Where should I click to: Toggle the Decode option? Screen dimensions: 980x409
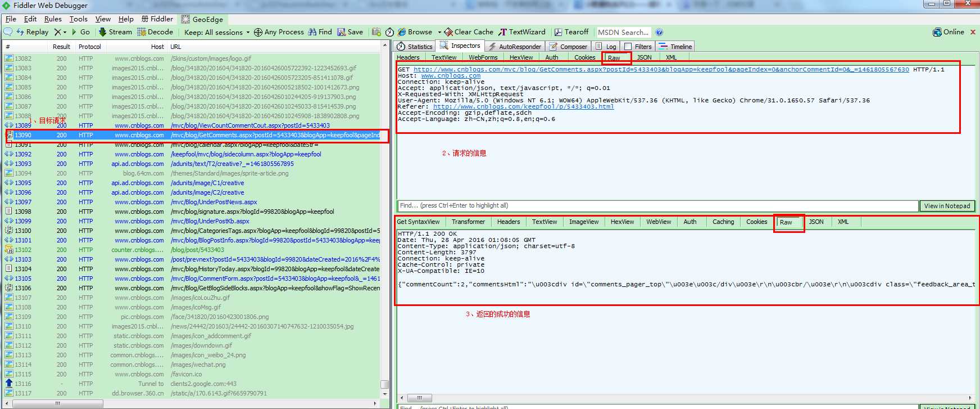155,32
